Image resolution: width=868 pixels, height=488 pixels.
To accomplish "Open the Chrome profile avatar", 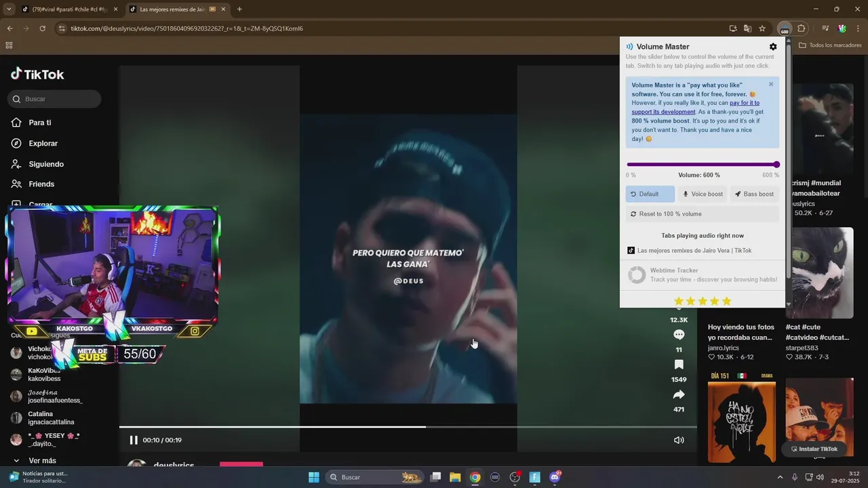I will click(x=842, y=28).
